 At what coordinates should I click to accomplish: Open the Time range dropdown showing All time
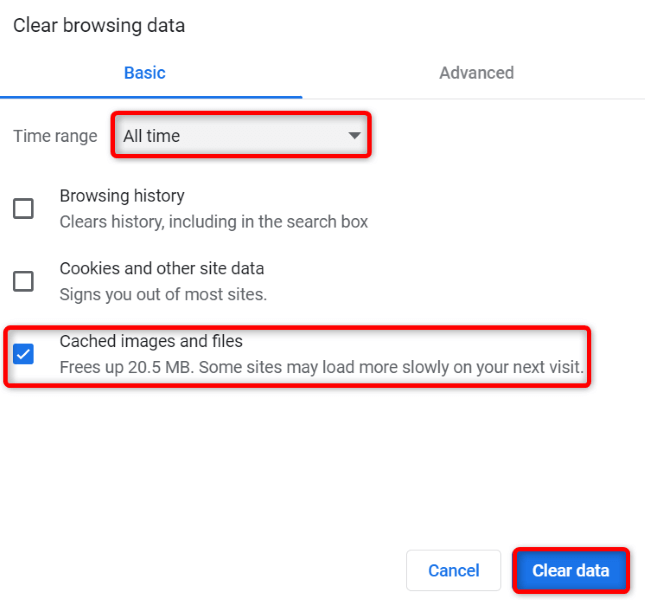pyautogui.click(x=241, y=136)
